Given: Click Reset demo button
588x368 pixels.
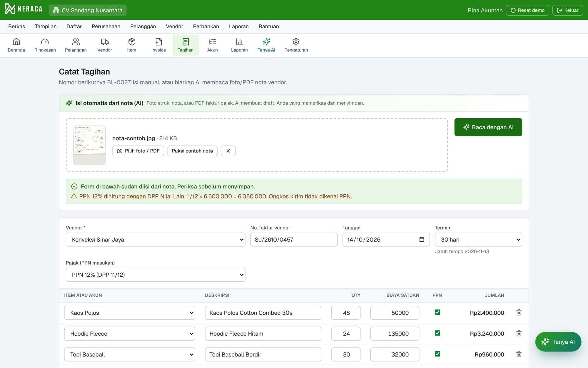Looking at the screenshot, I should 527,10.
